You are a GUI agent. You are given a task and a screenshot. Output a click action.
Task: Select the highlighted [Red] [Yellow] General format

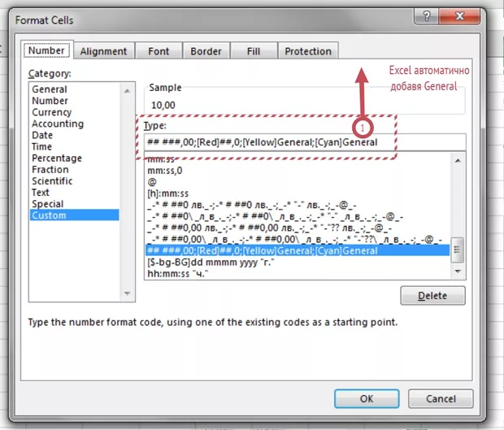coord(298,250)
